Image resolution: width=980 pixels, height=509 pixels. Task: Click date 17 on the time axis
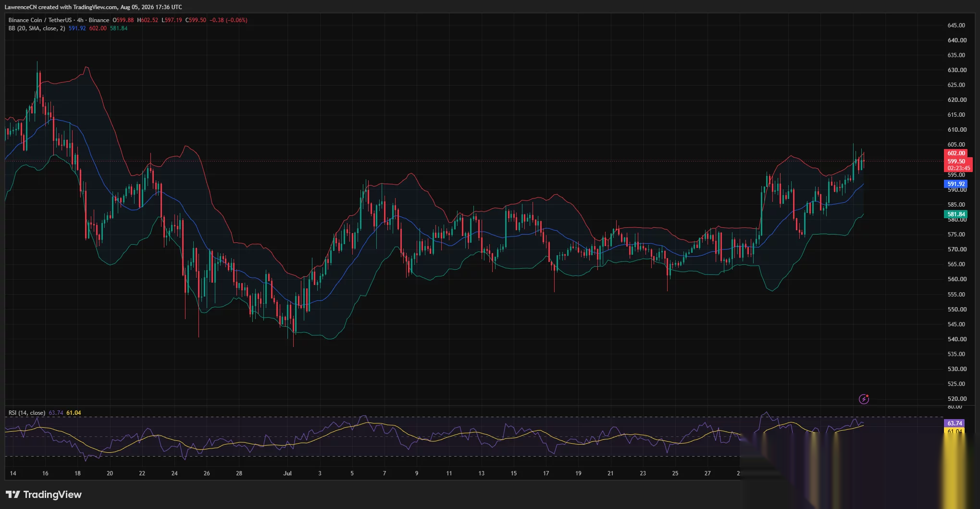[x=546, y=473]
